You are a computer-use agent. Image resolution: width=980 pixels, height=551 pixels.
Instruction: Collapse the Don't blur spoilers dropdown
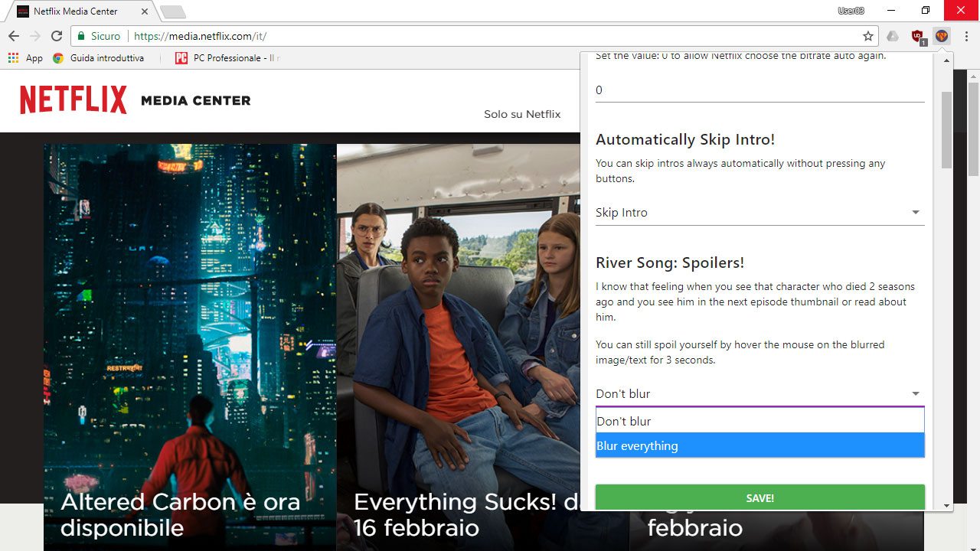pos(759,393)
